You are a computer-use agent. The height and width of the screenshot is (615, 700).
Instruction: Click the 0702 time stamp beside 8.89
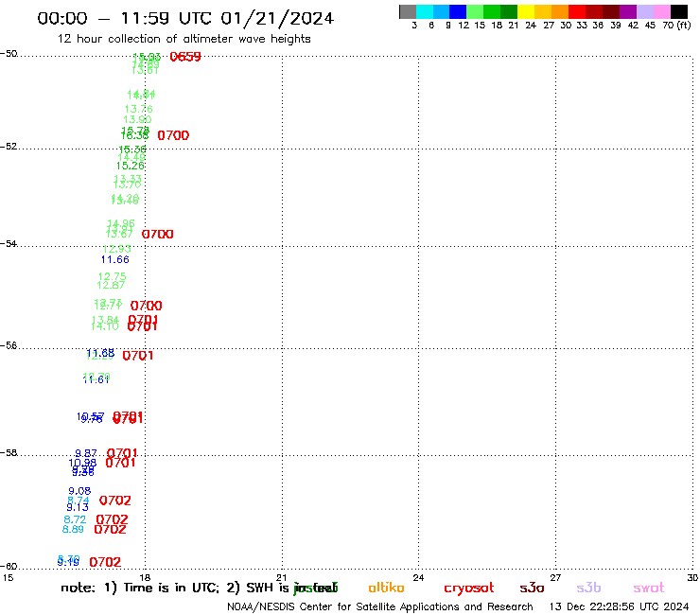coord(110,530)
